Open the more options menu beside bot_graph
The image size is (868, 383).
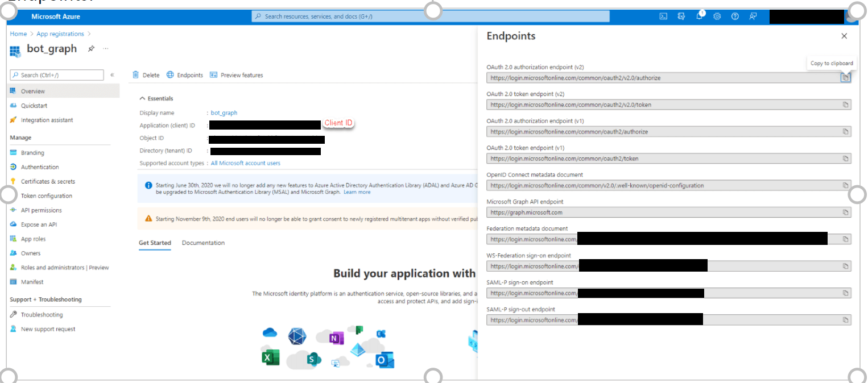pos(105,49)
